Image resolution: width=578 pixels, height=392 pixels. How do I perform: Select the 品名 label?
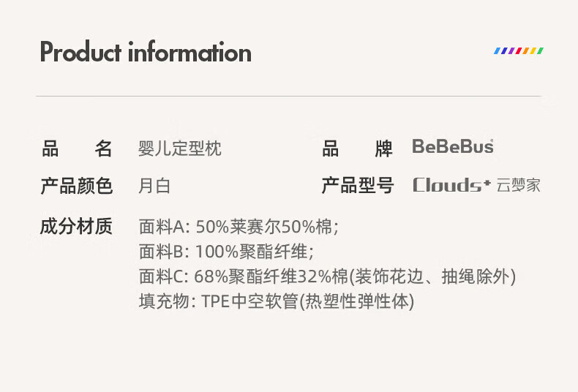point(77,148)
